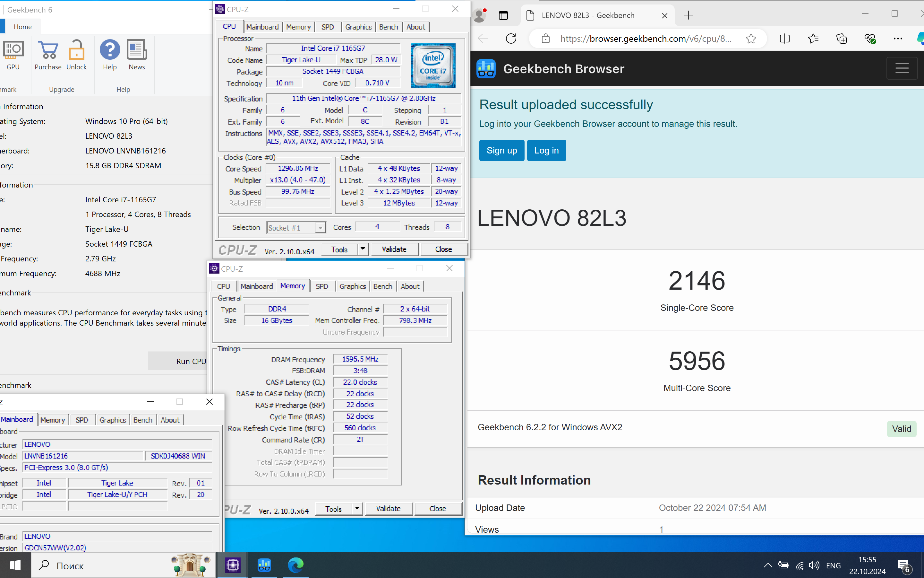The image size is (924, 578).
Task: Open the Bench tab in upper CPU-Z
Action: coord(389,27)
